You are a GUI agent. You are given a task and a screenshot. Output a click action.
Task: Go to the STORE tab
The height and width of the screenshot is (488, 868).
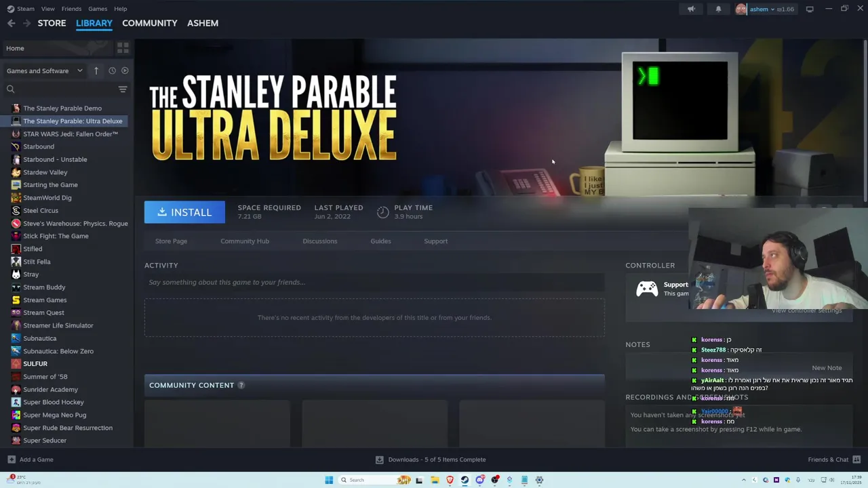[x=52, y=23]
